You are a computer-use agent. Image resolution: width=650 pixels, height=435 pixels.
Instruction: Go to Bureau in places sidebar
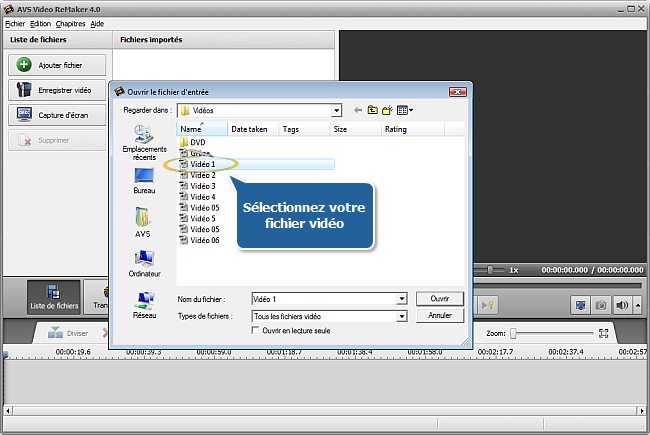(x=144, y=181)
